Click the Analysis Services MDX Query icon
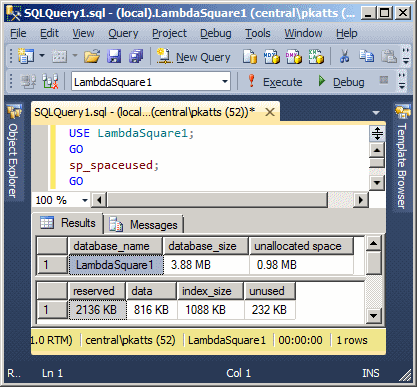Image resolution: width=417 pixels, height=387 pixels. 272,56
